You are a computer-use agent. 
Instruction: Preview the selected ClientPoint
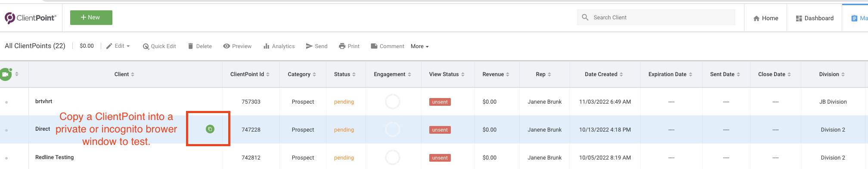tap(237, 46)
